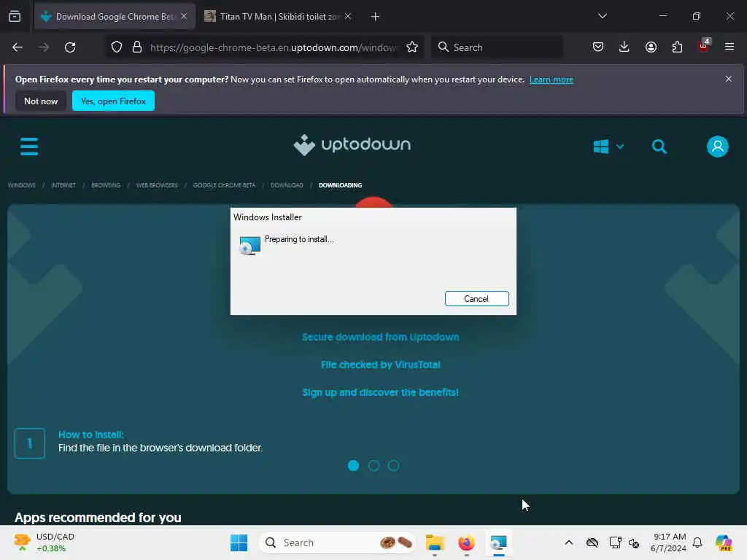Click the uBlock Origin extension icon
The image size is (747, 560).
pos(704,46)
